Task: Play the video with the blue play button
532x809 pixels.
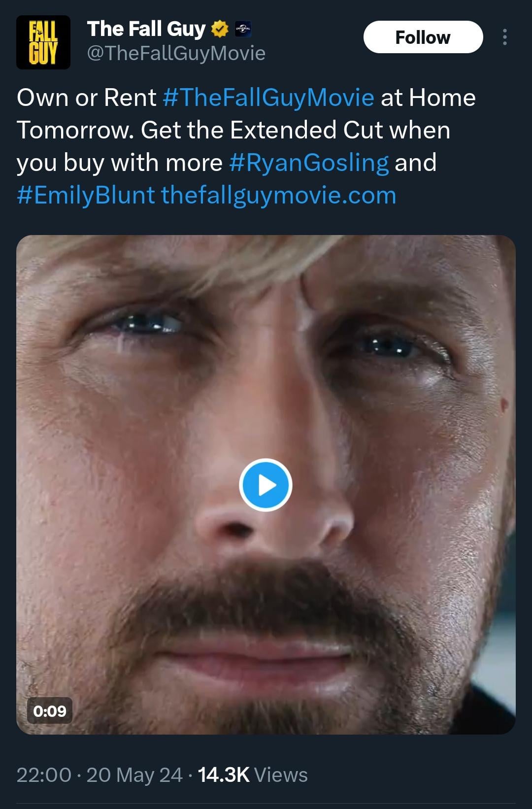Action: (x=266, y=485)
